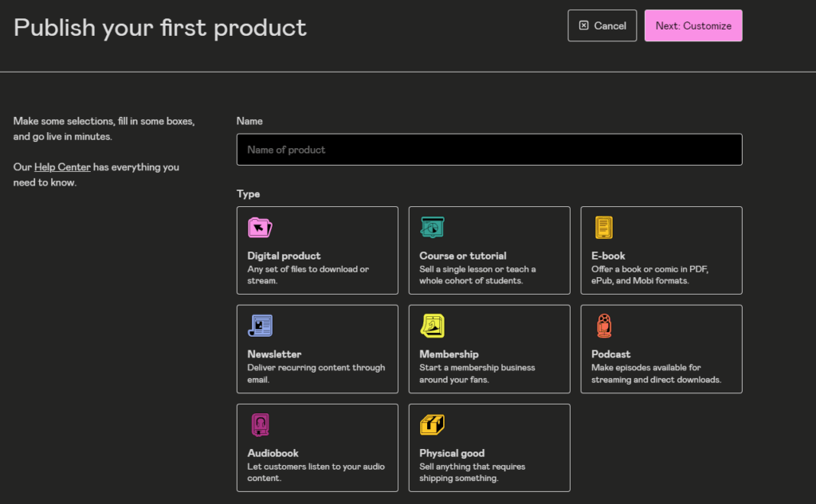Pick the 'Physical good' type label
816x504 pixels.
click(452, 453)
